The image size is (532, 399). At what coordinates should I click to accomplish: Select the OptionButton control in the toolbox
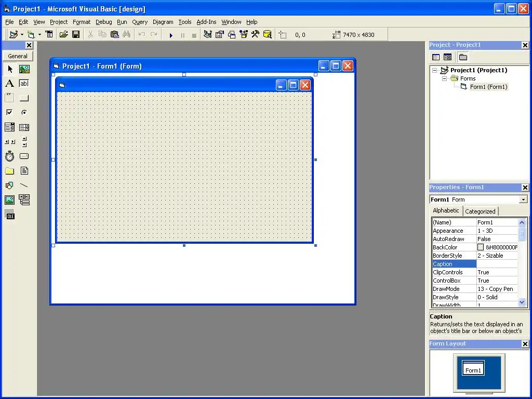[x=24, y=112]
